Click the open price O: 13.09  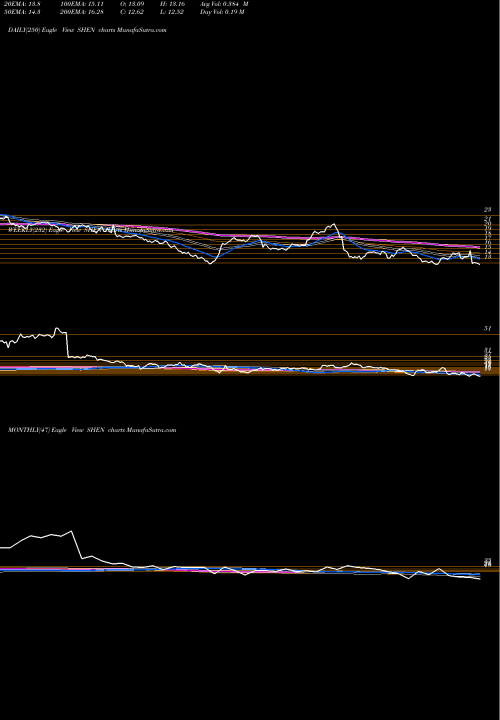133,4
